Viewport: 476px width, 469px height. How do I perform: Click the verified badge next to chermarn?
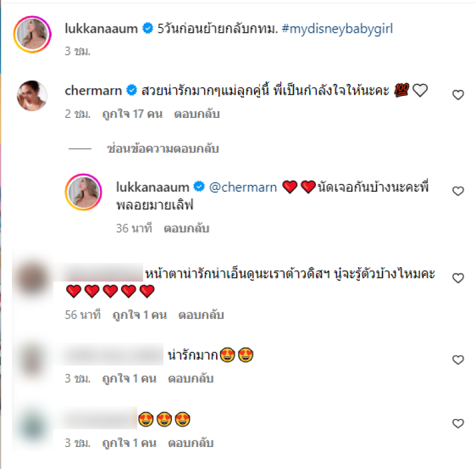131,90
